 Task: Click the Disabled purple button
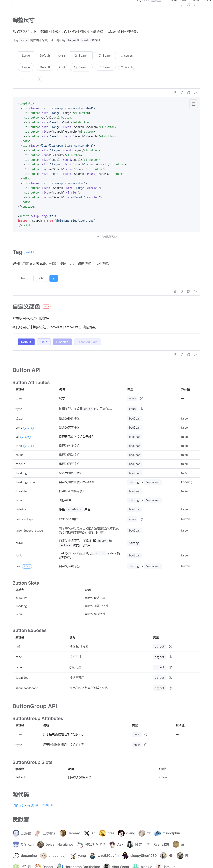(x=62, y=342)
